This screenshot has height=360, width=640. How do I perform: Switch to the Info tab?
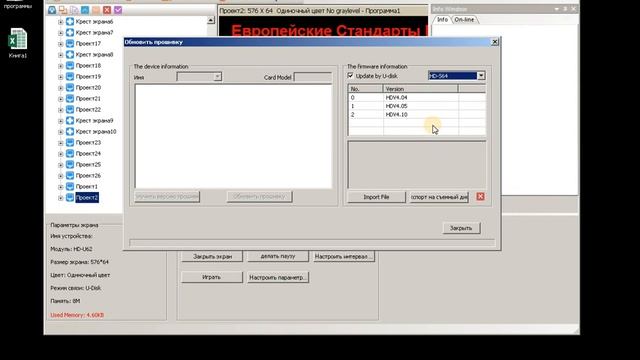[x=442, y=20]
